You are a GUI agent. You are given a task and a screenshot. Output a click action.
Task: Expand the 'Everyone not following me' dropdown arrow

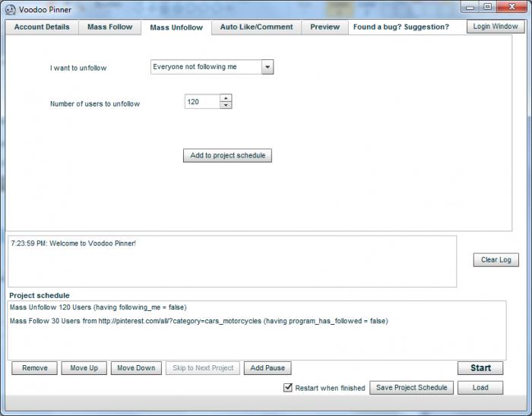268,67
